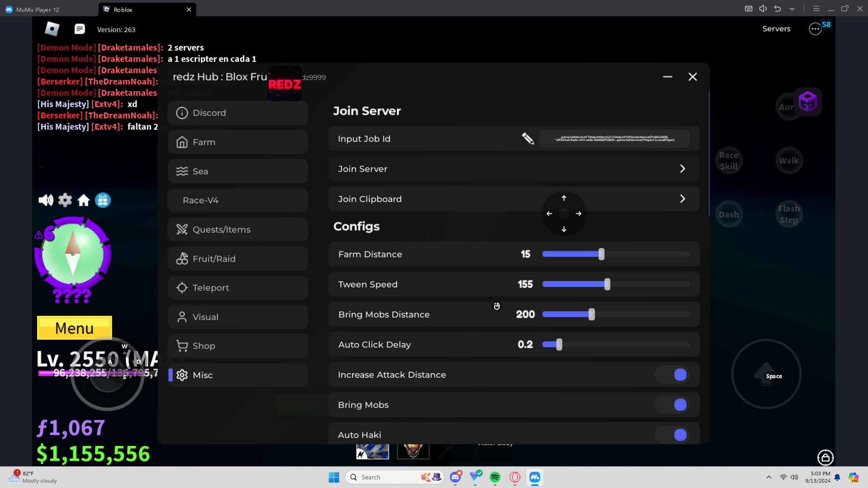The width and height of the screenshot is (868, 488).
Task: Open the Roblox chat icon
Action: click(80, 29)
